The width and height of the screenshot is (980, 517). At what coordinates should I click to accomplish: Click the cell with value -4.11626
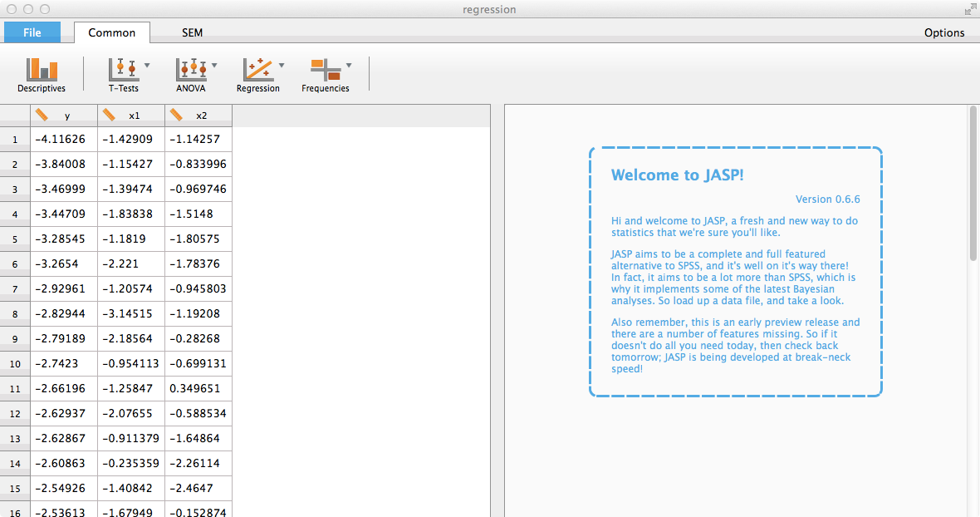click(x=64, y=140)
